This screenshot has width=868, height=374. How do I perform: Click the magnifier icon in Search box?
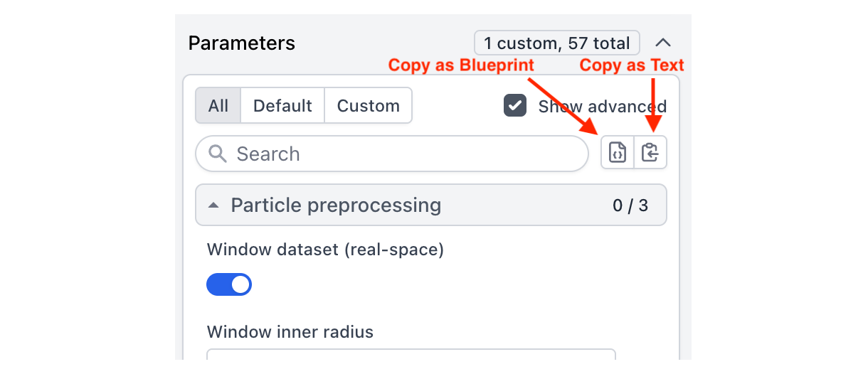point(218,154)
